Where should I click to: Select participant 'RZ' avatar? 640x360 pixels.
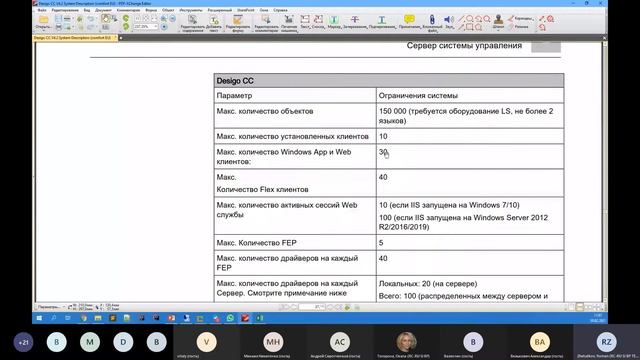pyautogui.click(x=606, y=342)
